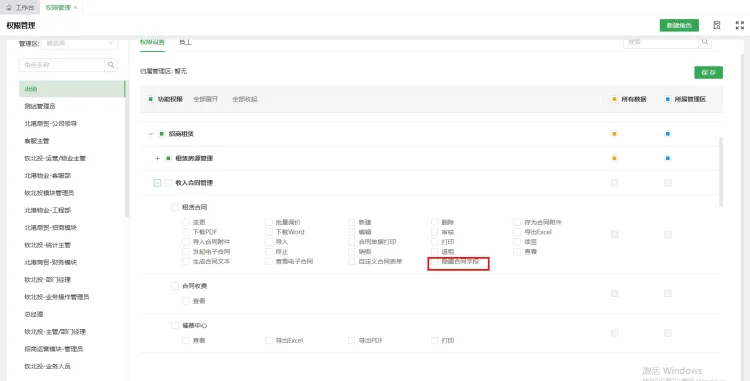Viewport: 750px width, 381px height.
Task: Check the 批量调价 checkbox
Action: 268,222
